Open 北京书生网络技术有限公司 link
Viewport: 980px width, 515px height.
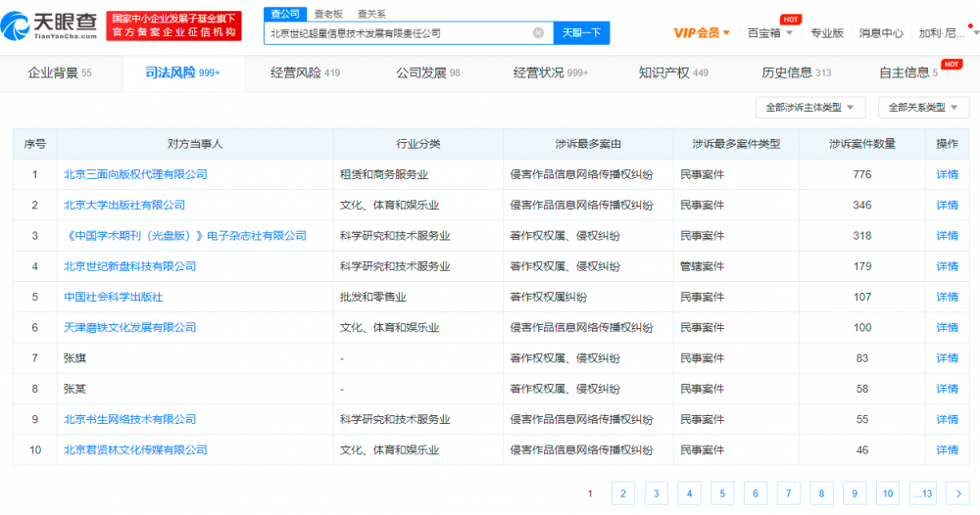[130, 419]
